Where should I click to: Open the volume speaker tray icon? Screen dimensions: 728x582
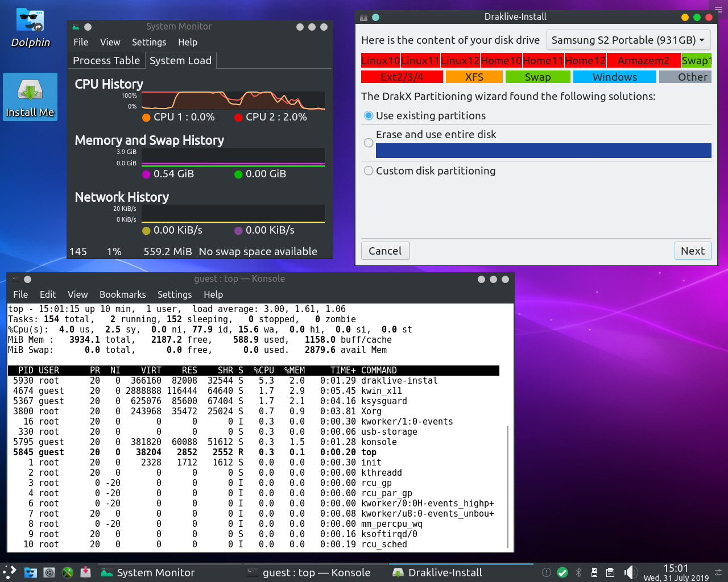click(629, 572)
